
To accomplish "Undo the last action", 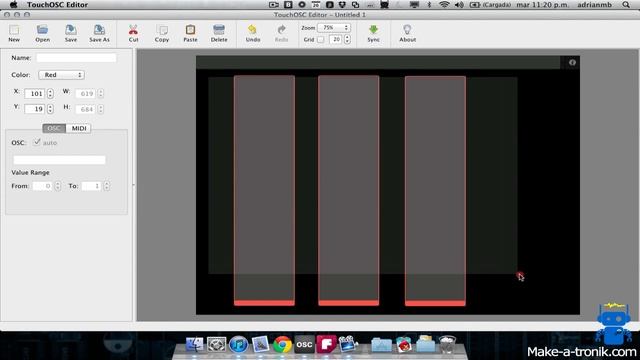I will (253, 33).
